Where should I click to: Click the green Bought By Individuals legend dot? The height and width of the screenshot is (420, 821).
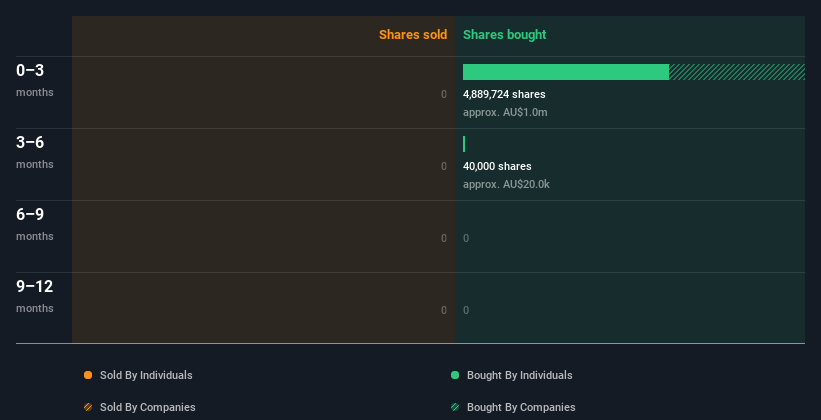pyautogui.click(x=455, y=375)
